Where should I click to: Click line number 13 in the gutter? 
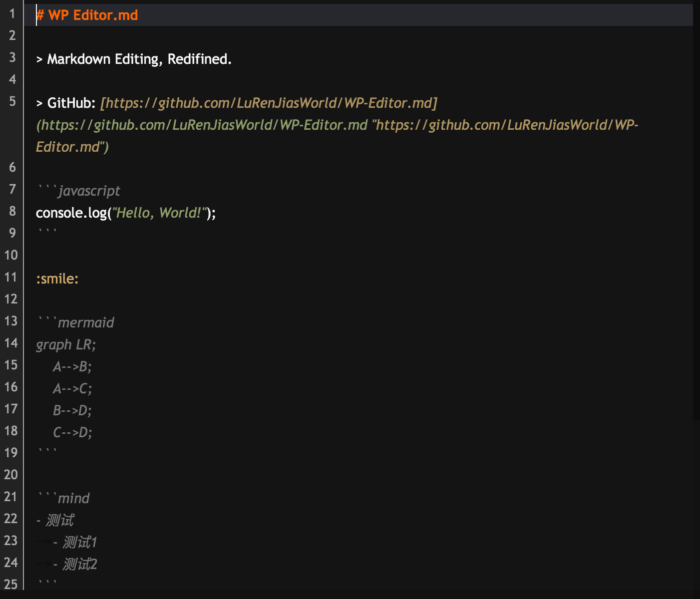pos(11,321)
